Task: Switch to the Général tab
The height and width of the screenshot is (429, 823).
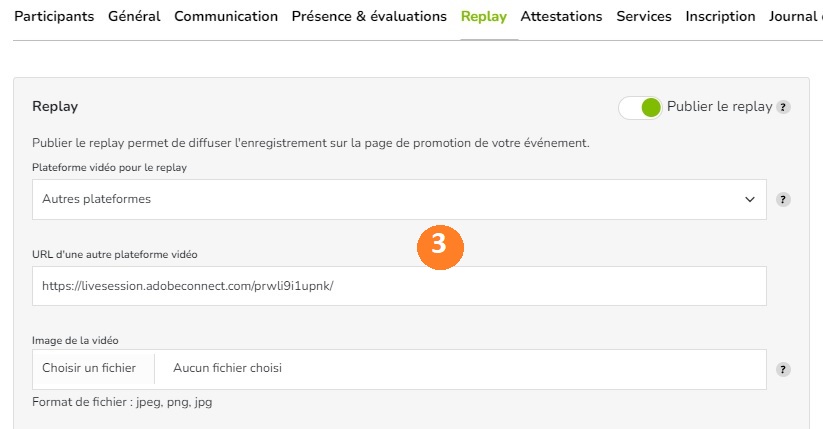Action: pos(134,16)
